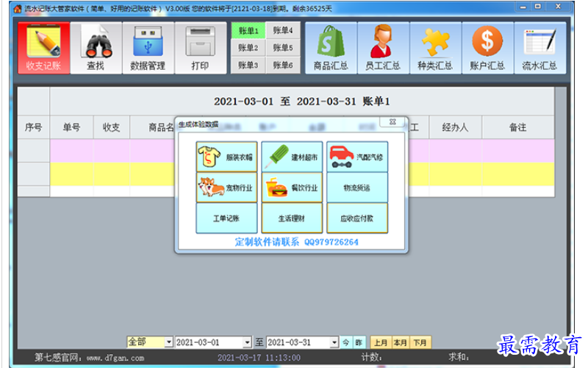Image resolution: width=588 pixels, height=368 pixels.
Task: Jump to 上月 previous month
Action: (381, 342)
